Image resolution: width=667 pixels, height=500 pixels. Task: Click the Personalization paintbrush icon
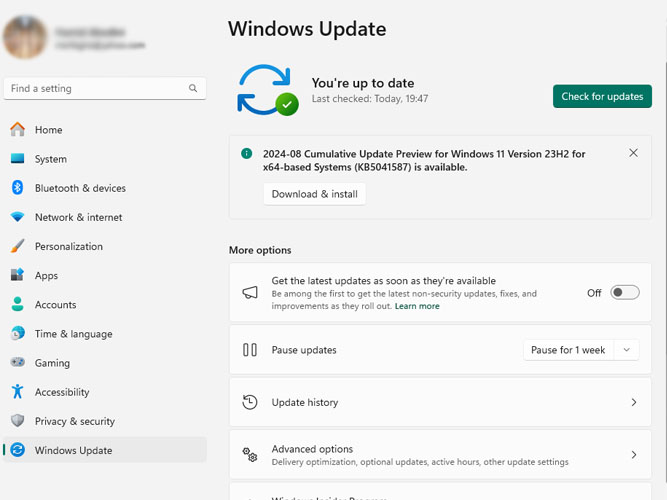(17, 246)
